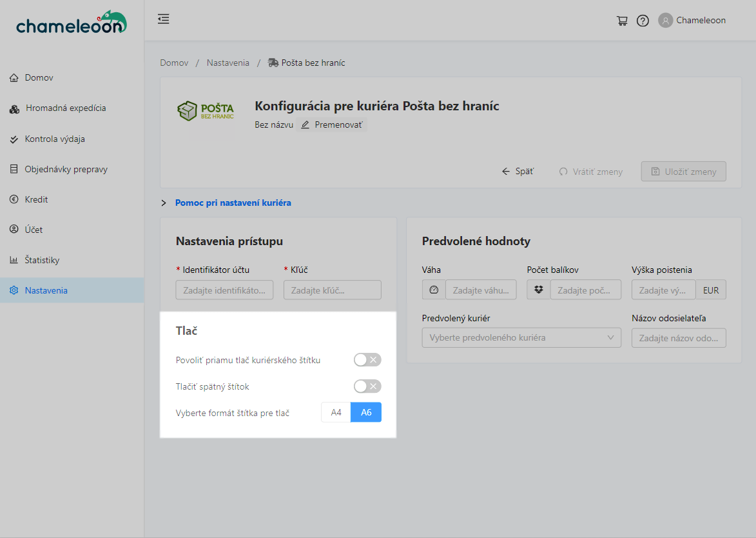Go to Štatistiky in sidebar
The height and width of the screenshot is (538, 756).
coord(42,260)
